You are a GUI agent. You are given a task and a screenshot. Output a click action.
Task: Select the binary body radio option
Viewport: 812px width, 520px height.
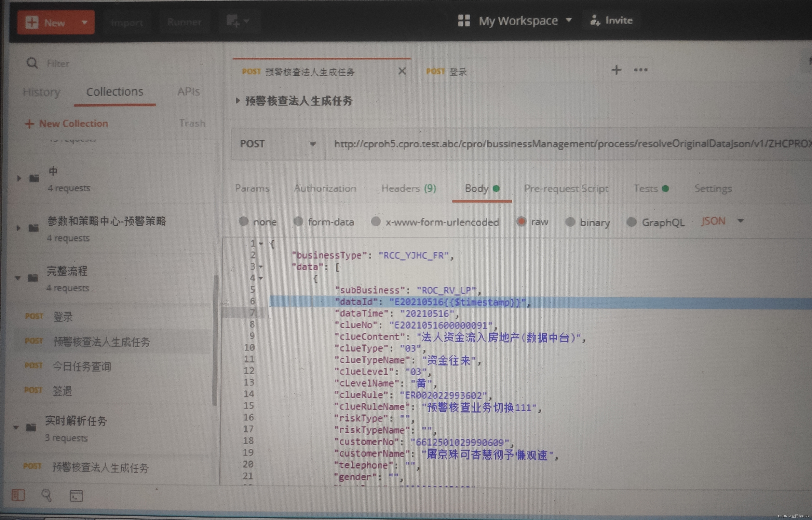pyautogui.click(x=570, y=222)
